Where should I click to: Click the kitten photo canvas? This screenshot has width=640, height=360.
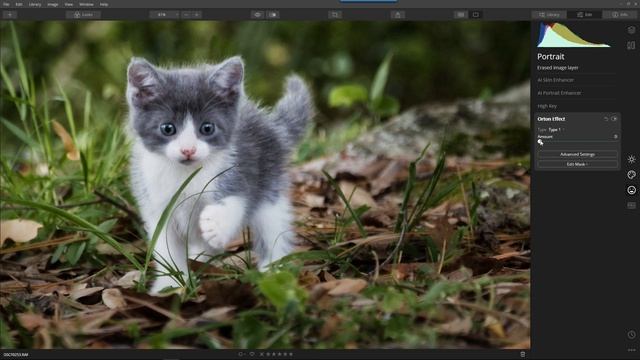click(265, 185)
